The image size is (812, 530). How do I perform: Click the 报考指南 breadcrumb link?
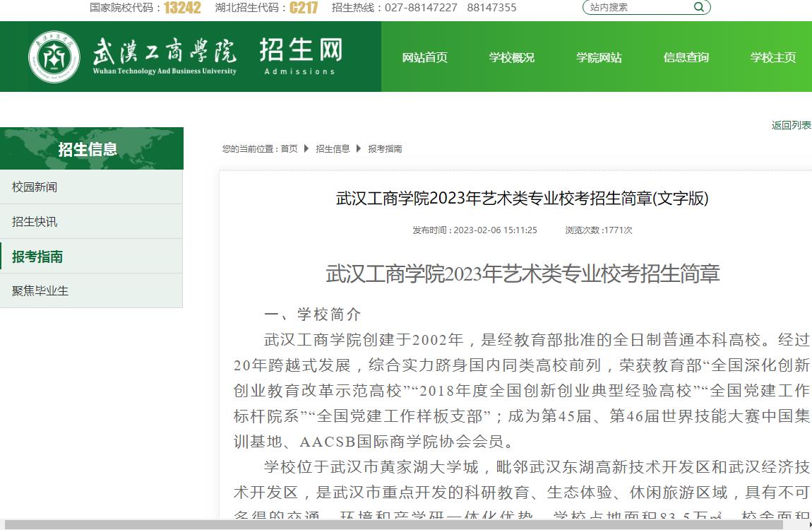click(385, 148)
